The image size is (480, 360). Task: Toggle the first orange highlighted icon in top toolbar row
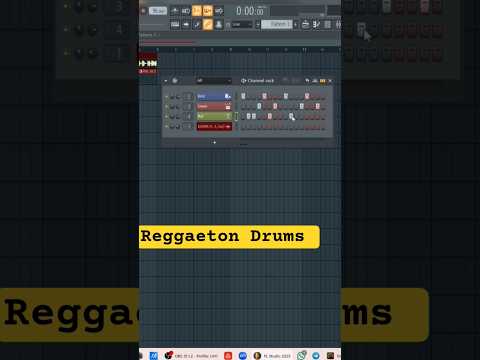coord(197,11)
